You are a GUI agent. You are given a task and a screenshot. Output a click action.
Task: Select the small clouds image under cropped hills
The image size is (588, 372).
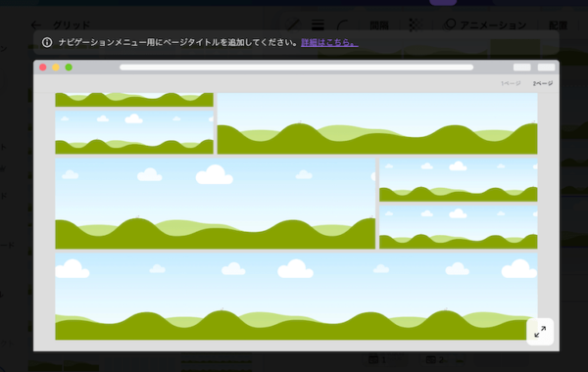(134, 132)
